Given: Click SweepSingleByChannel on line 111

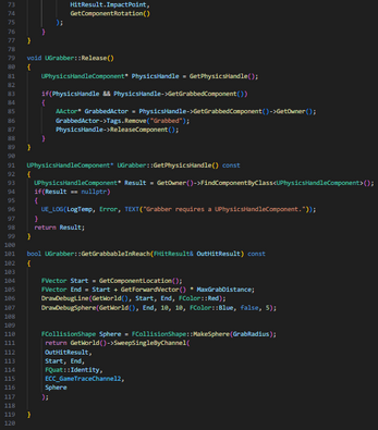Looking at the screenshot, I should (x=150, y=343).
